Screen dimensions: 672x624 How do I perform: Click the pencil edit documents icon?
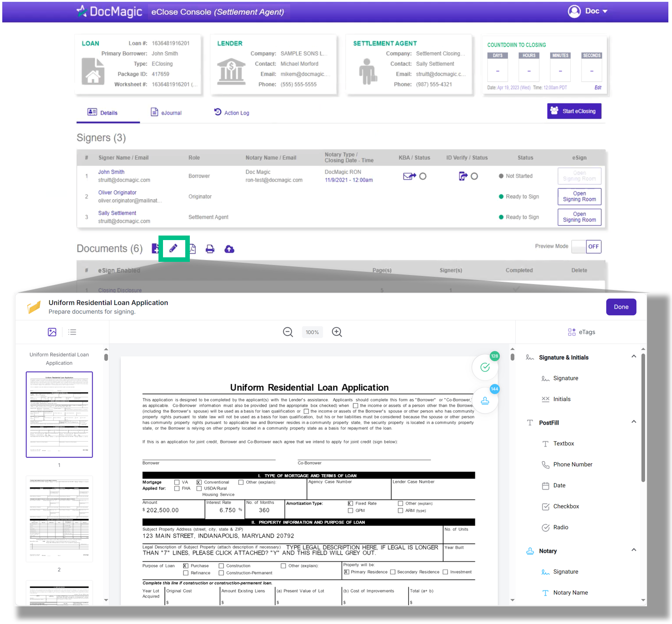[x=173, y=248]
